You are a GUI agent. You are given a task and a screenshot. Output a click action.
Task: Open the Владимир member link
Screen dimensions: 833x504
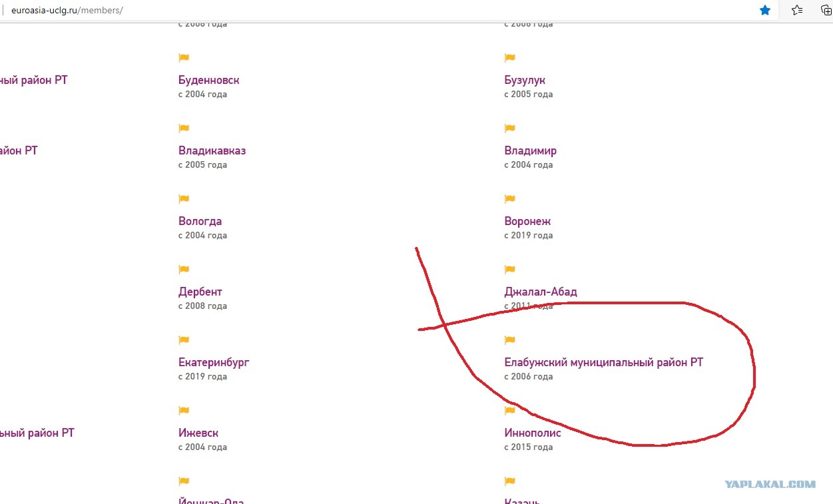coord(530,151)
